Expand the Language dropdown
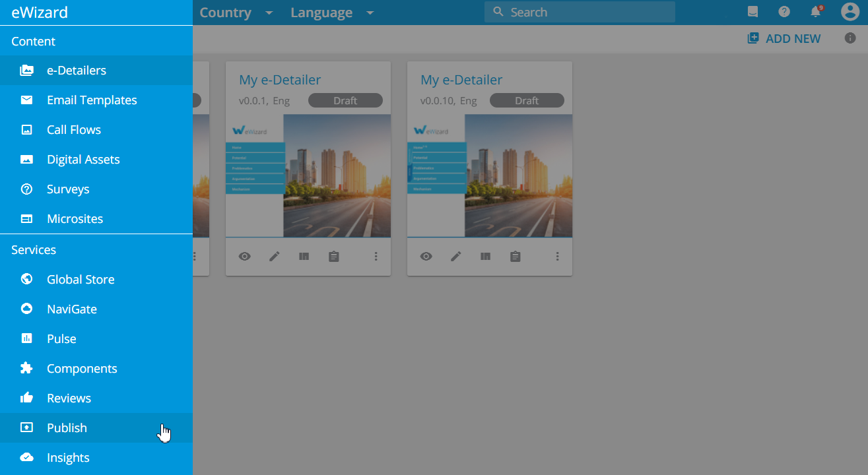 (x=332, y=13)
